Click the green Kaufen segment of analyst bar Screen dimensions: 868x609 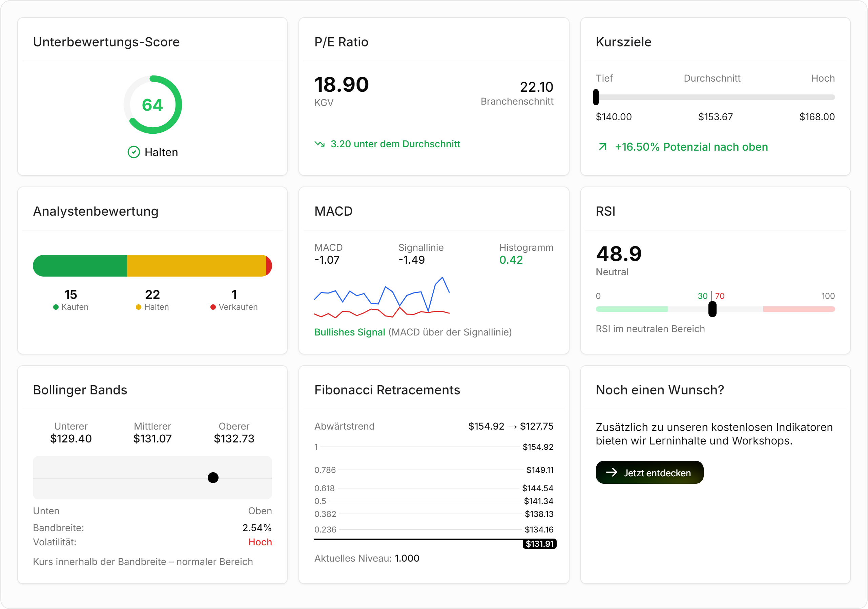coord(80,266)
